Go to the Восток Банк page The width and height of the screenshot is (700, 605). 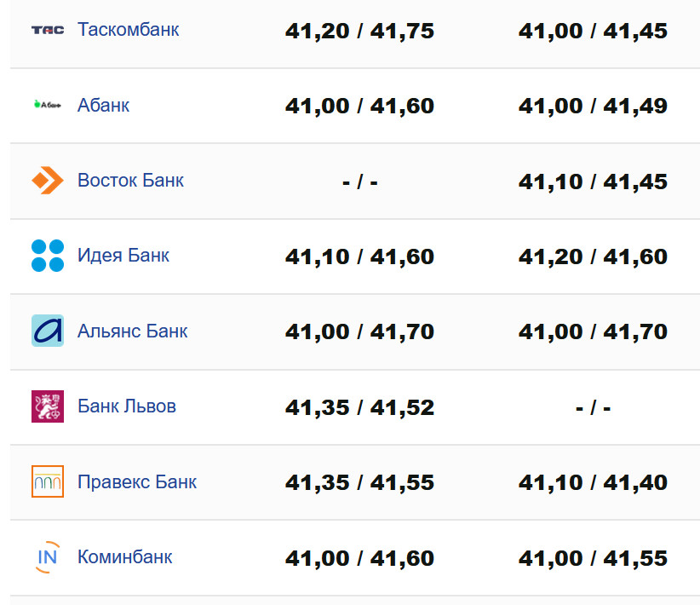[130, 181]
